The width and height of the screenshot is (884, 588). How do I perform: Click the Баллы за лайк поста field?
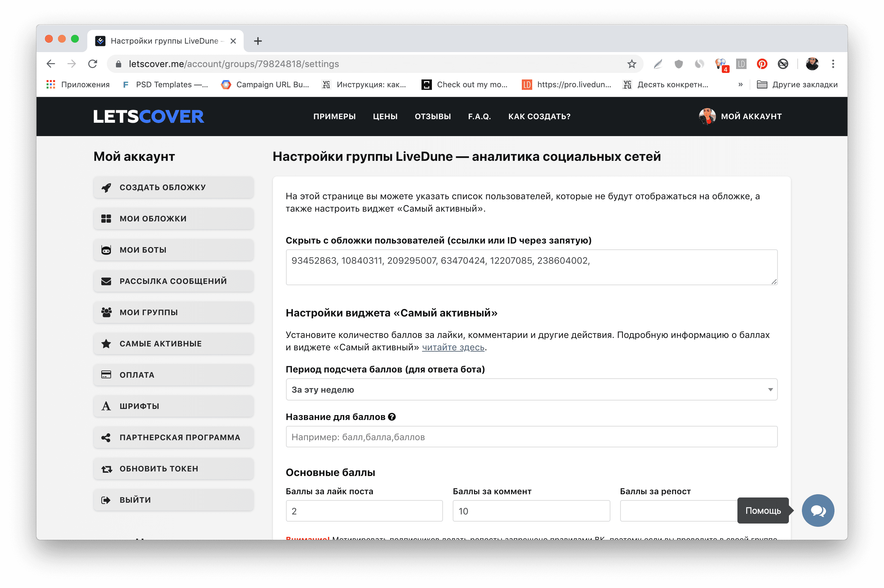pos(364,511)
